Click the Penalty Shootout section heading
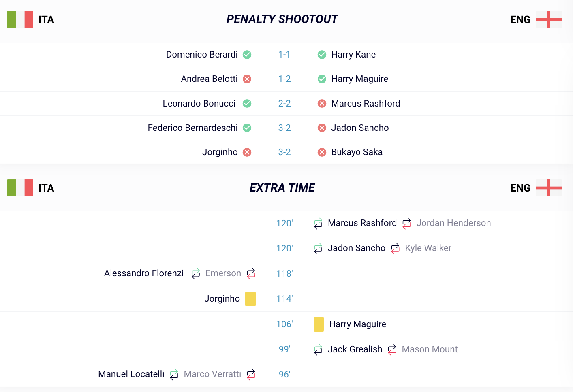This screenshot has width=573, height=392. coord(282,19)
